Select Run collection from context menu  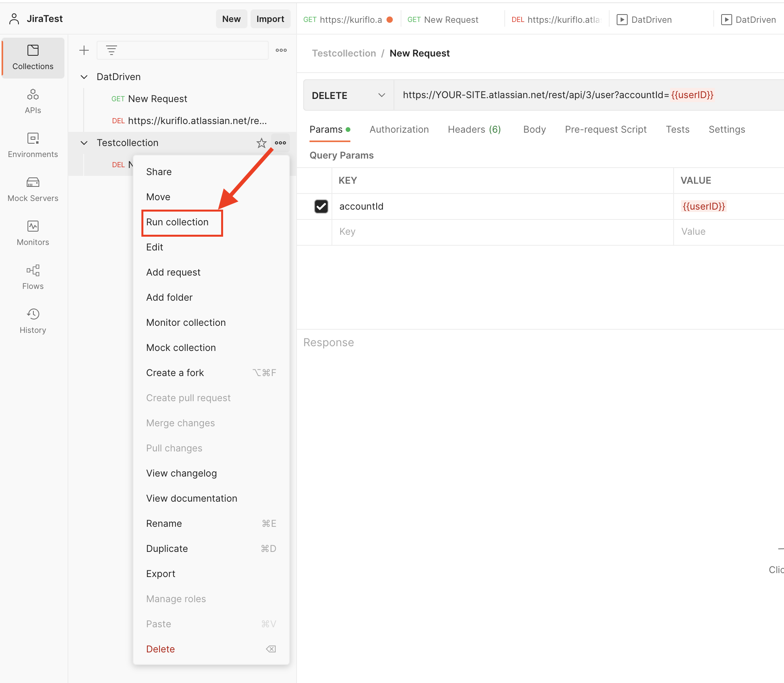[x=177, y=221]
